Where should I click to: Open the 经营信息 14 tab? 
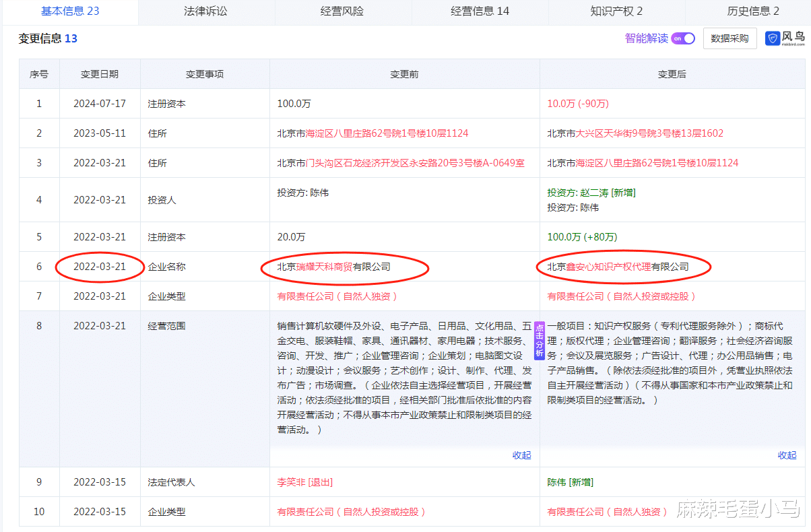pos(480,11)
